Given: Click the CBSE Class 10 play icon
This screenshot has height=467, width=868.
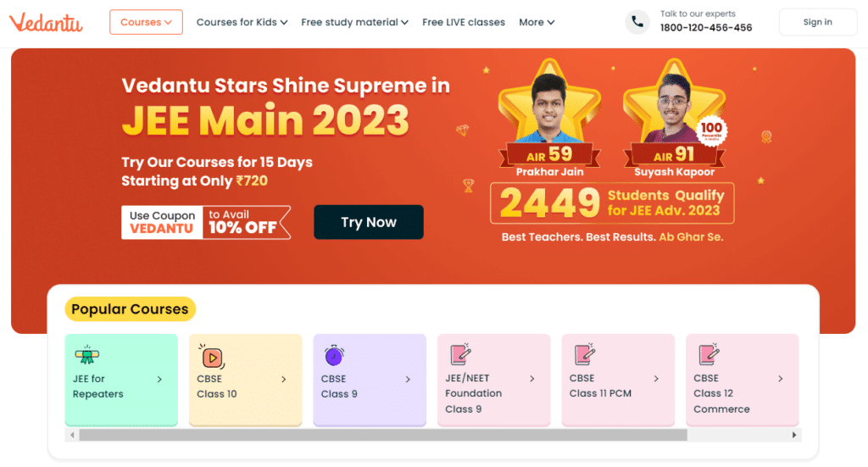Looking at the screenshot, I should [x=212, y=357].
